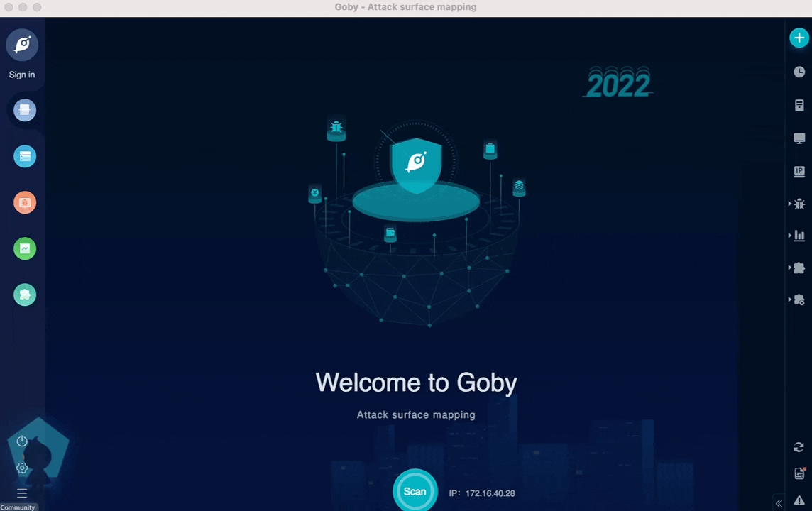Open the Scan page in left sidebar
812x511 pixels.
25,110
